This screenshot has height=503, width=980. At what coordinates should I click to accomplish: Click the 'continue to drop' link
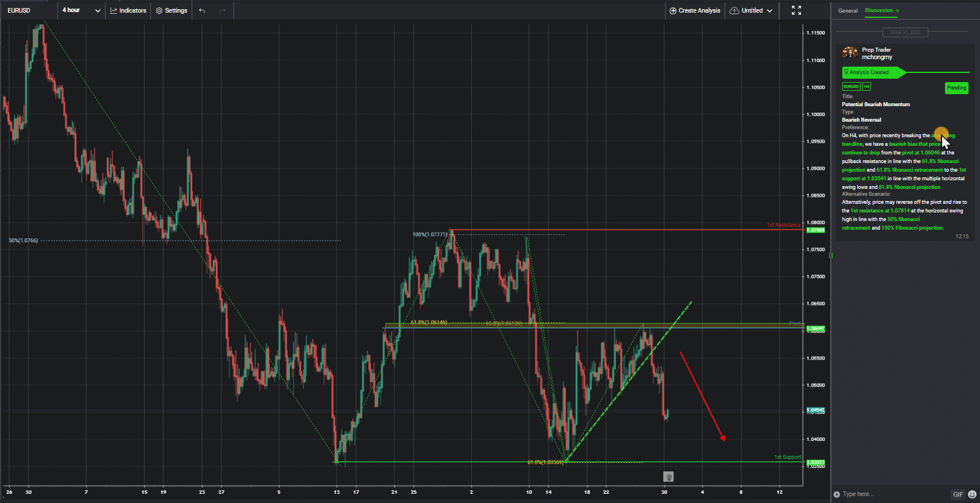[861, 153]
